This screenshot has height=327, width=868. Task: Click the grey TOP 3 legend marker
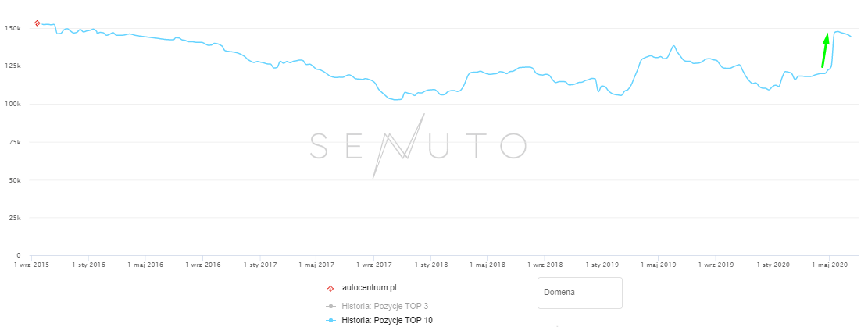331,305
